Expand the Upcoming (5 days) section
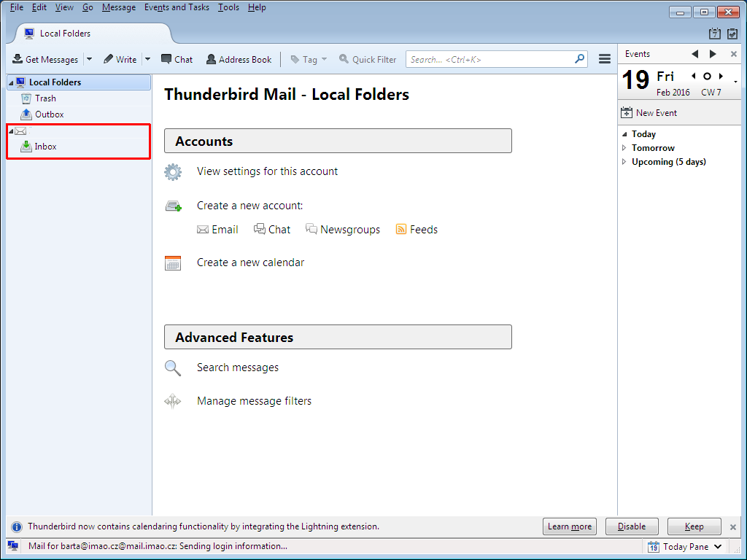 624,162
